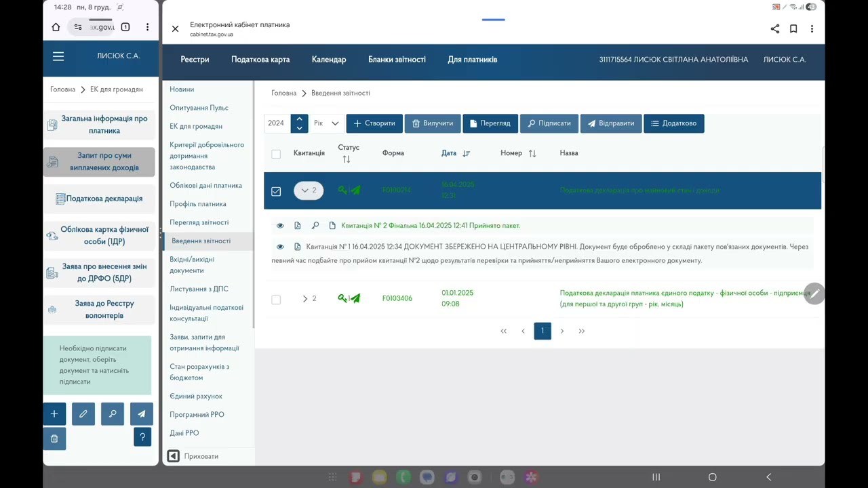The image size is (868, 488).
Task: Click the trash delete icon in left panel
Action: (x=54, y=438)
